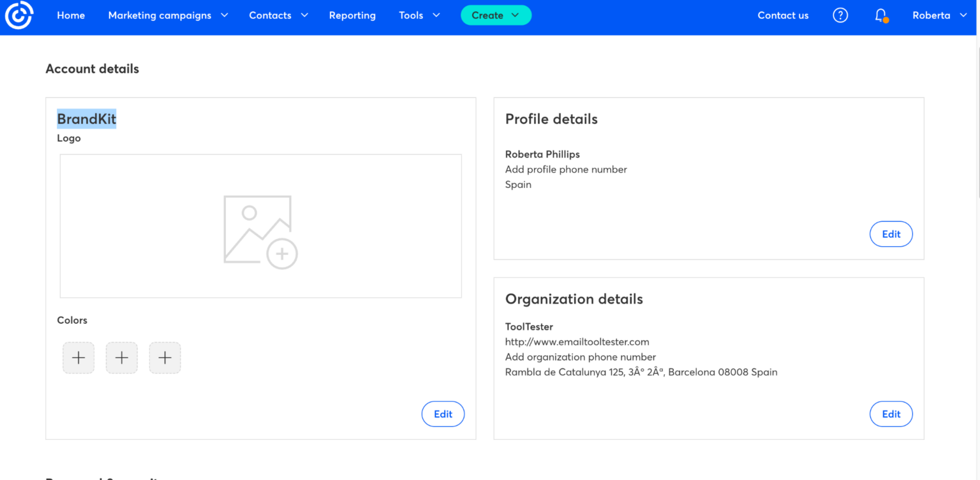980x480 pixels.
Task: Click the Contact us link
Action: pos(783,15)
